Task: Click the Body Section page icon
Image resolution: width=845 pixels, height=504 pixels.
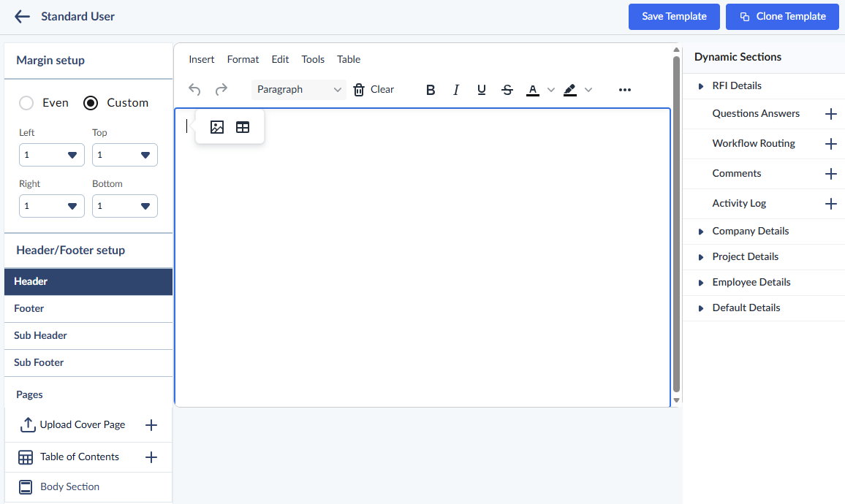Action: 26,486
